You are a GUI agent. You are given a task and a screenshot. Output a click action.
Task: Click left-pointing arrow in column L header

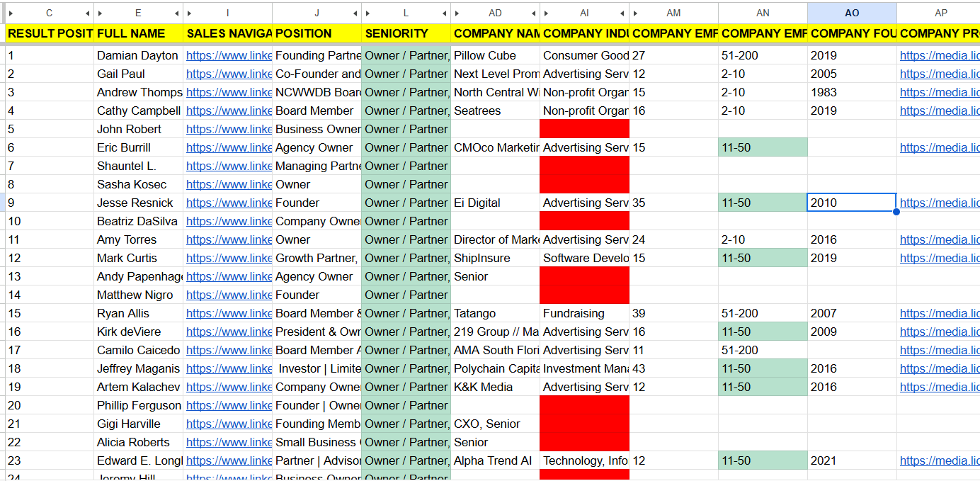pos(444,13)
